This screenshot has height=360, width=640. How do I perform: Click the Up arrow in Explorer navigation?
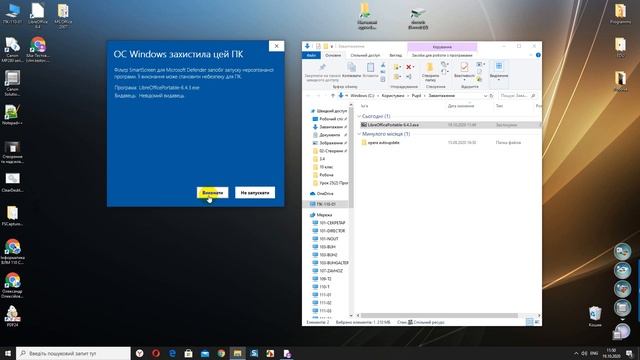pyautogui.click(x=333, y=96)
